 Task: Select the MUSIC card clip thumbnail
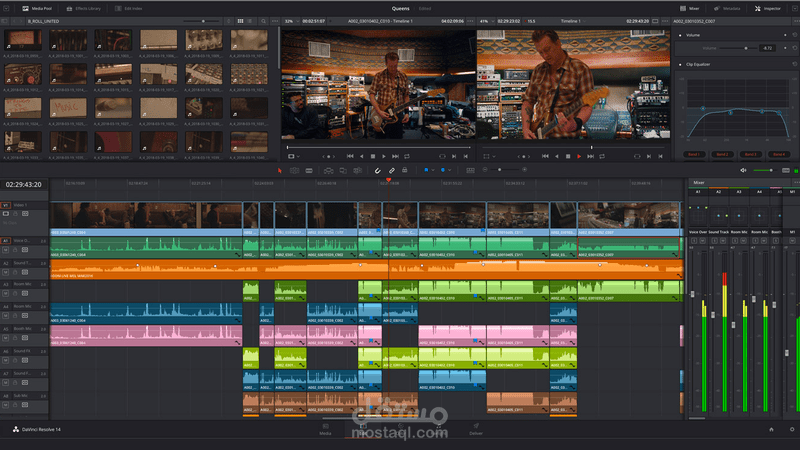point(68,108)
